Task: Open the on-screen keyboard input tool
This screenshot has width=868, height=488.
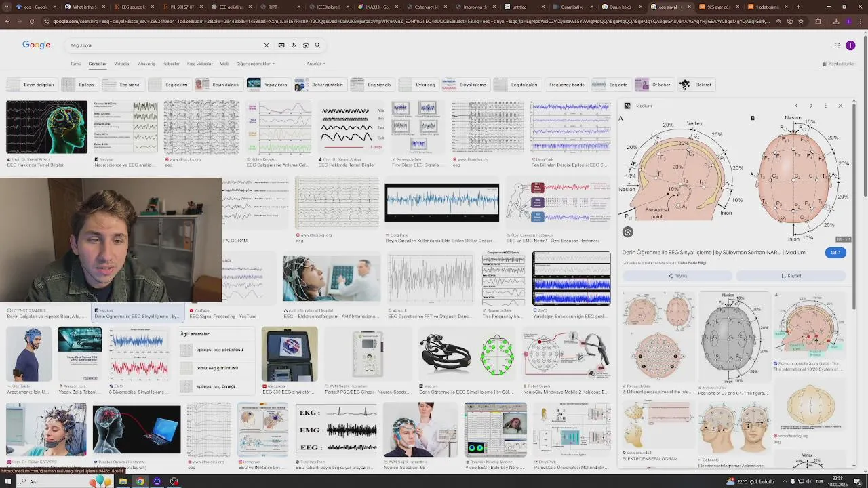Action: pyautogui.click(x=281, y=45)
